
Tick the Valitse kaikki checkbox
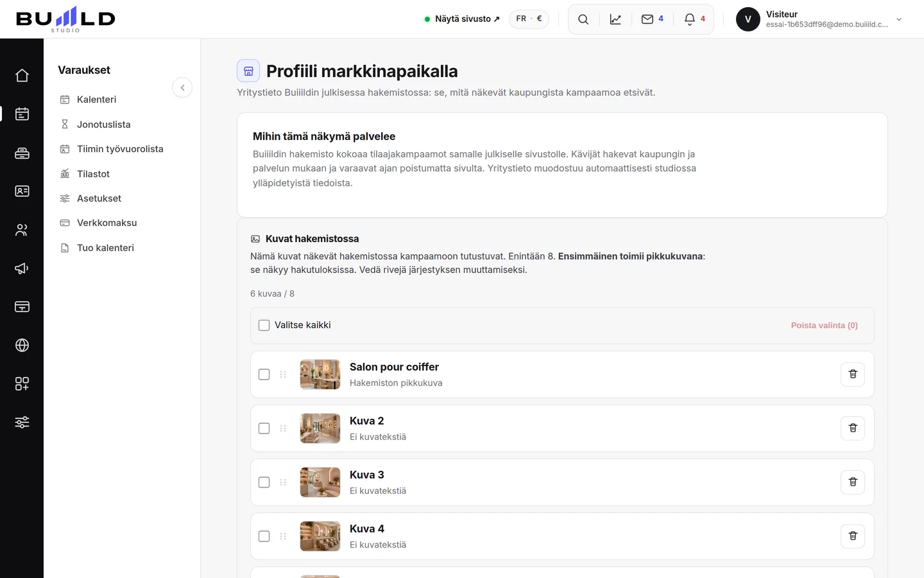(264, 326)
